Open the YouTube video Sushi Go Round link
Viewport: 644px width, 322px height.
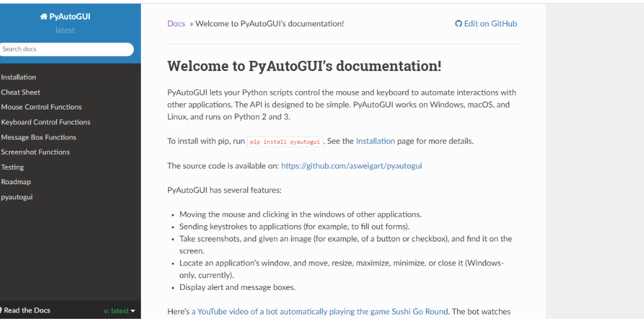[319, 311]
